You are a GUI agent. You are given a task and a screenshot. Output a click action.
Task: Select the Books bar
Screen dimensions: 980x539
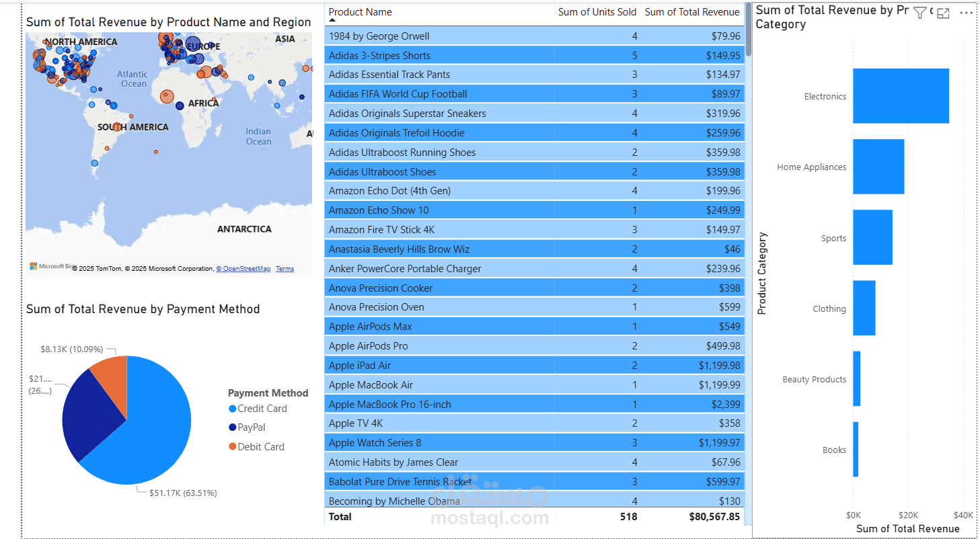856,450
